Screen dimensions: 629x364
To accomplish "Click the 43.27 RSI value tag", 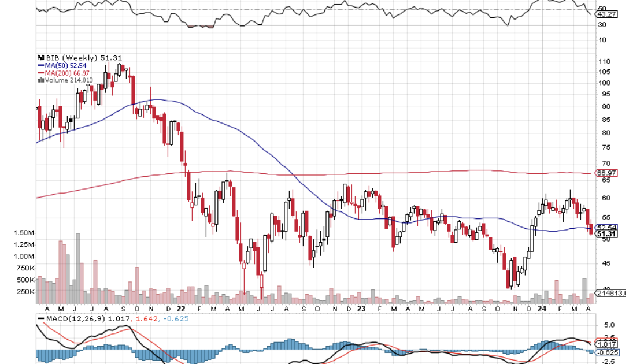I will click(606, 14).
